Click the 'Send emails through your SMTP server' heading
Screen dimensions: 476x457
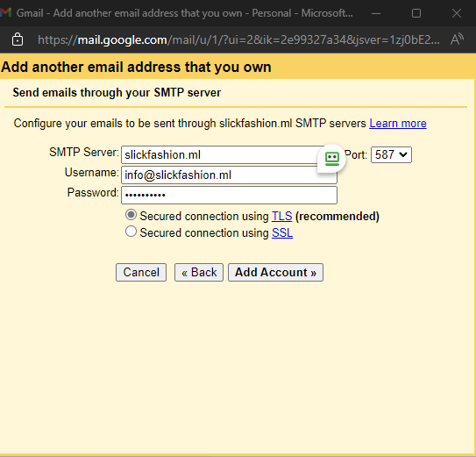(117, 92)
